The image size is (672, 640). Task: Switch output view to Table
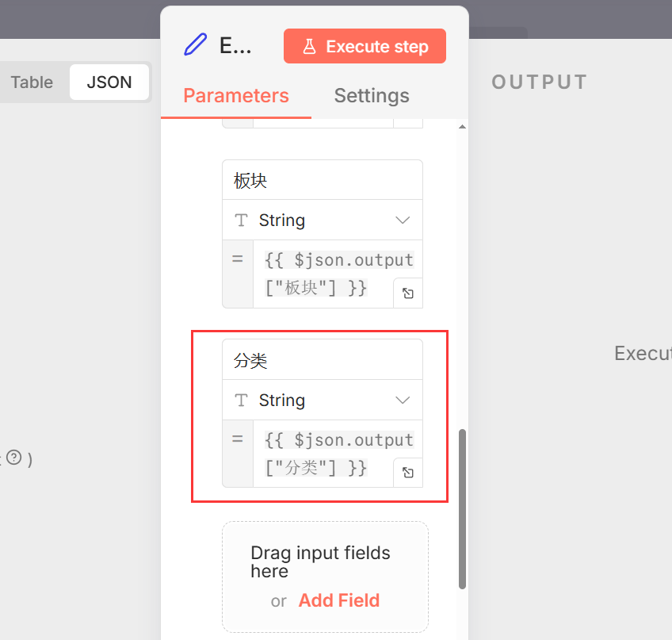click(x=32, y=82)
